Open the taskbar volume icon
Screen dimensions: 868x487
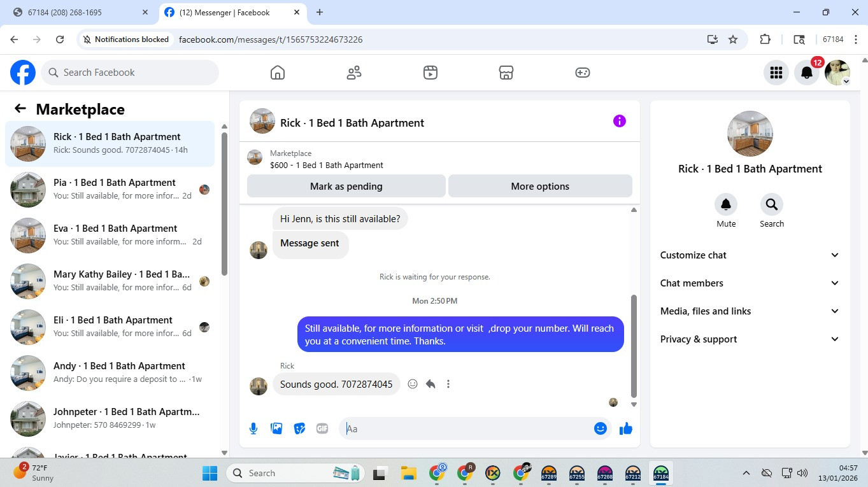click(802, 473)
